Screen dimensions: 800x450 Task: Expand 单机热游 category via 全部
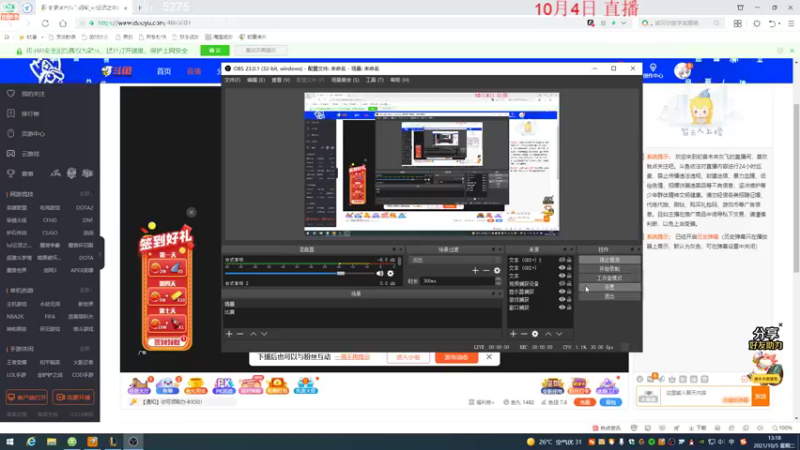[x=86, y=290]
